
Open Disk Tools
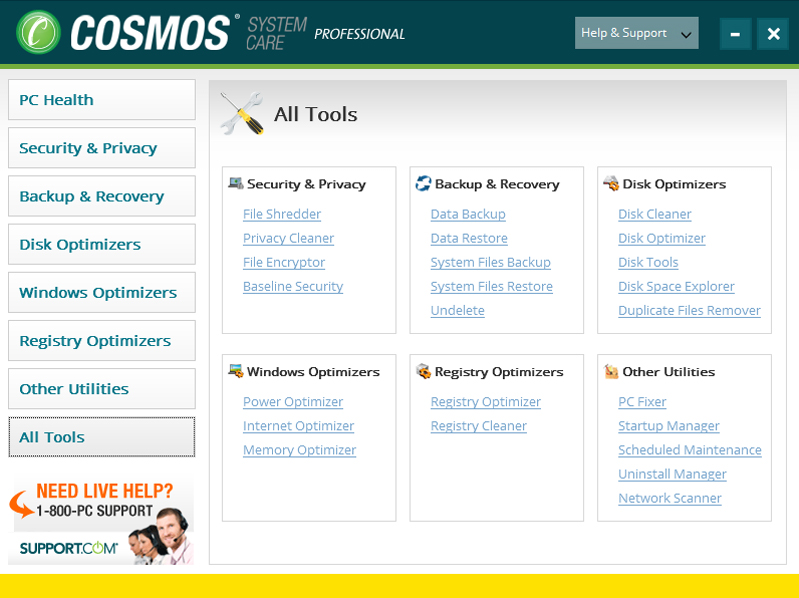[x=648, y=262]
